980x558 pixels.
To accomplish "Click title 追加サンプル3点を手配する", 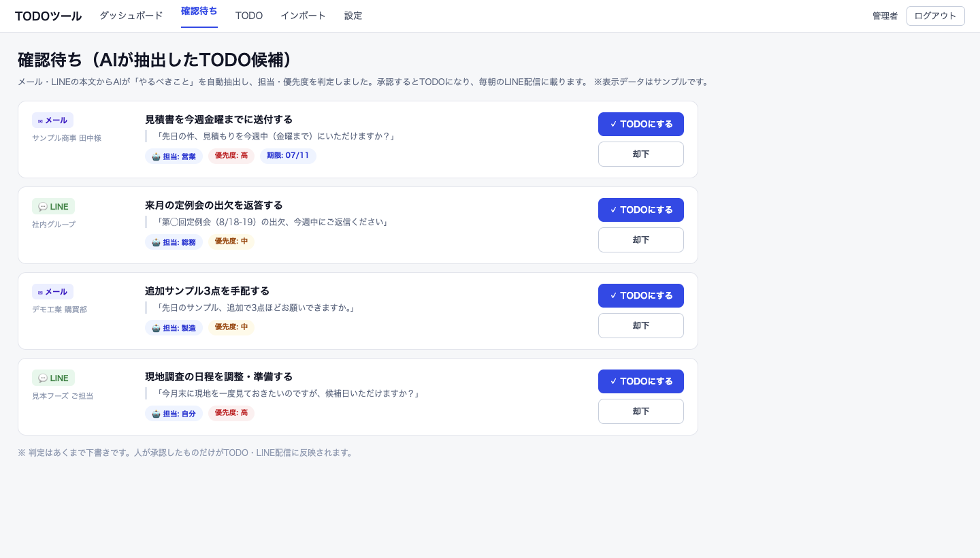I will 207,291.
